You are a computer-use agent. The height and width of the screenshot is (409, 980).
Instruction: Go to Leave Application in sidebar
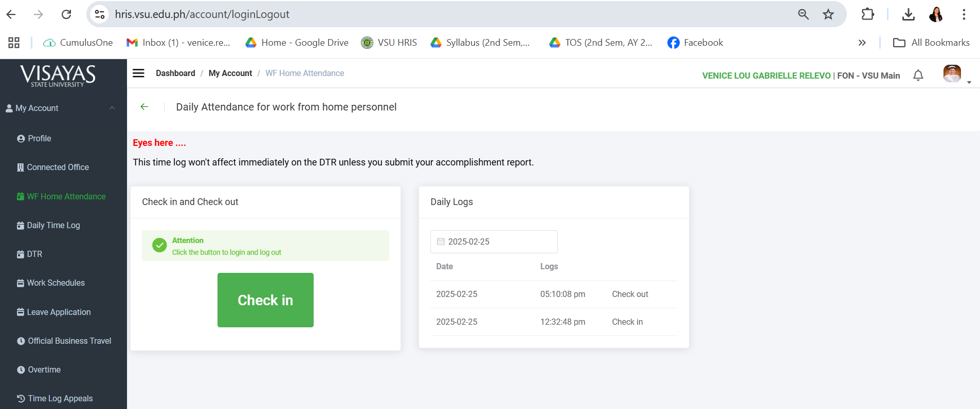click(59, 312)
